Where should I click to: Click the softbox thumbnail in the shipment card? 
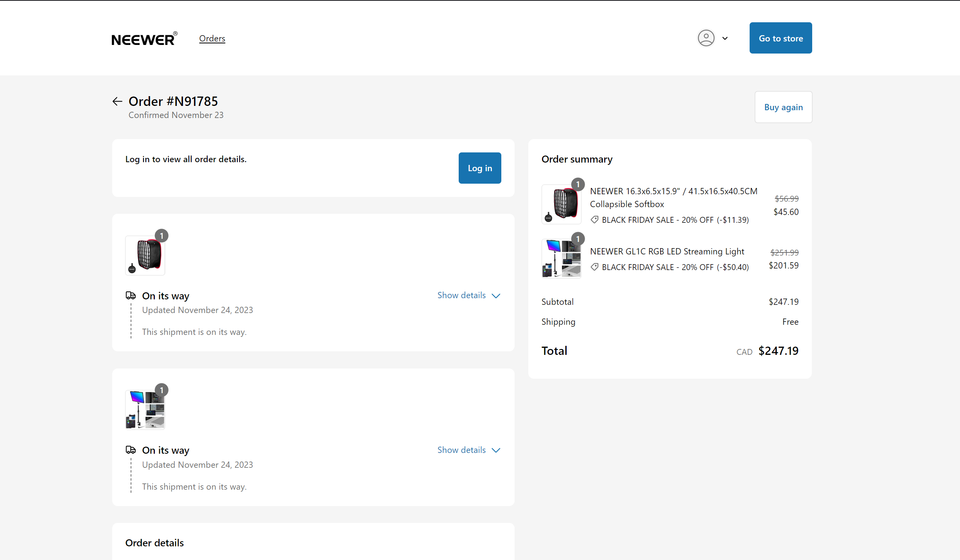pyautogui.click(x=145, y=256)
